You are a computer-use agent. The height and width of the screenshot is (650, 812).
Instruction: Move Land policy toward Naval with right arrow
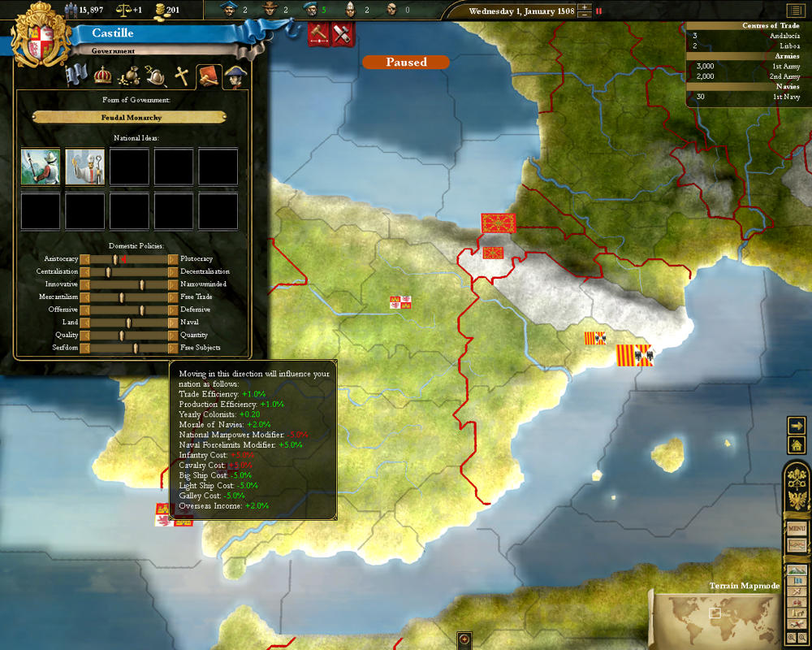173,323
